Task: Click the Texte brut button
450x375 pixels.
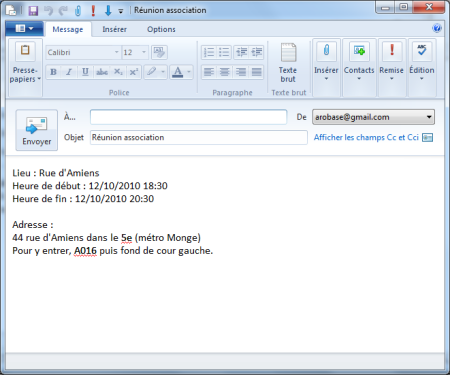Action: [x=288, y=63]
